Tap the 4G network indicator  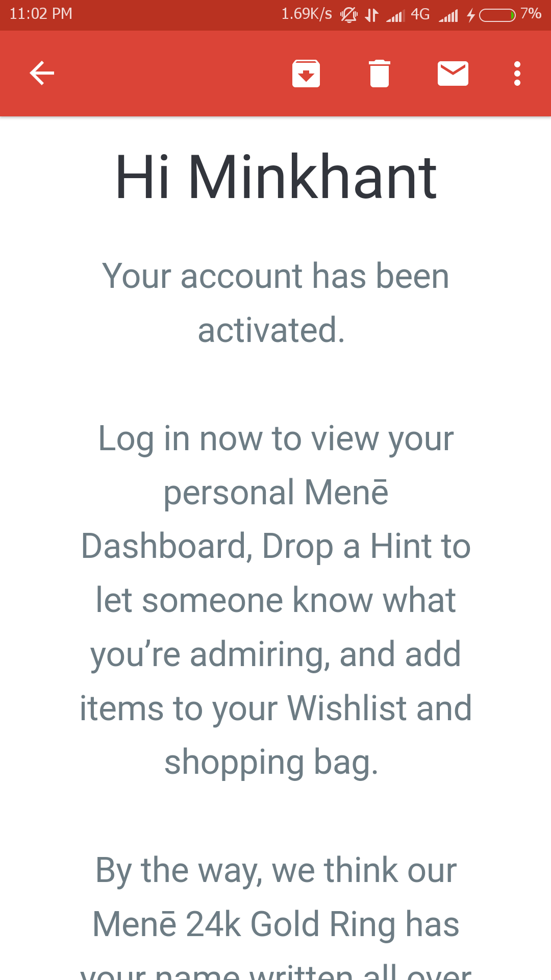pyautogui.click(x=420, y=14)
